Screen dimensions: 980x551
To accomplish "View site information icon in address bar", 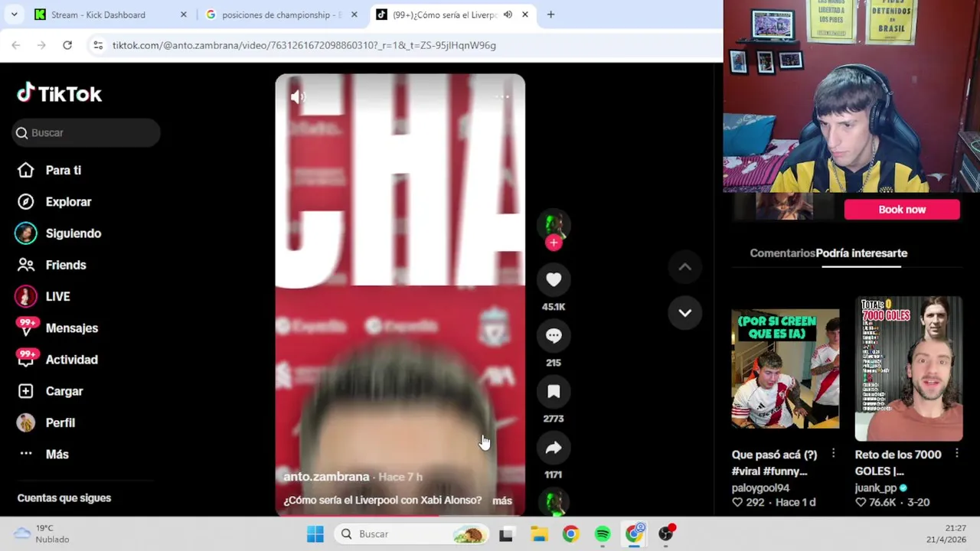I will coord(97,45).
